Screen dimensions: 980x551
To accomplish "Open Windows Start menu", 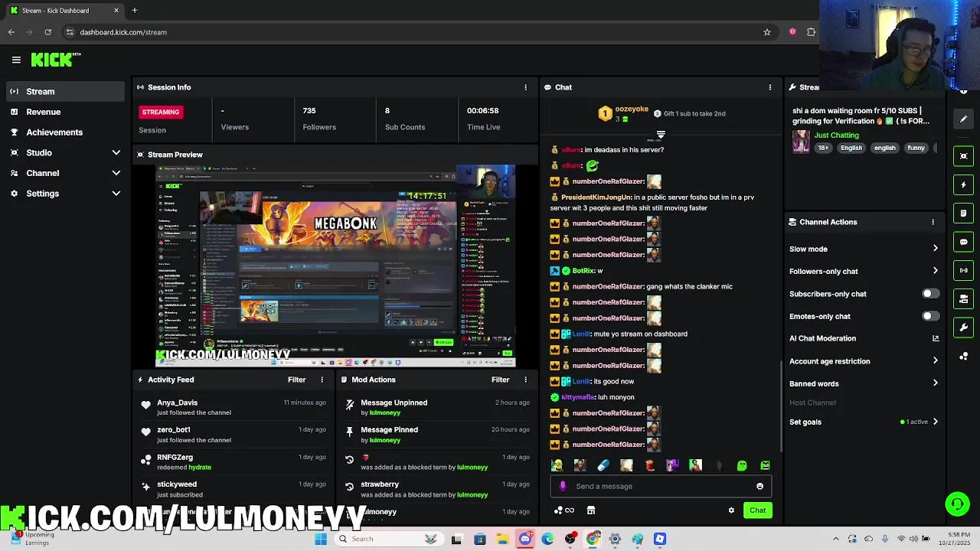I will 321,539.
